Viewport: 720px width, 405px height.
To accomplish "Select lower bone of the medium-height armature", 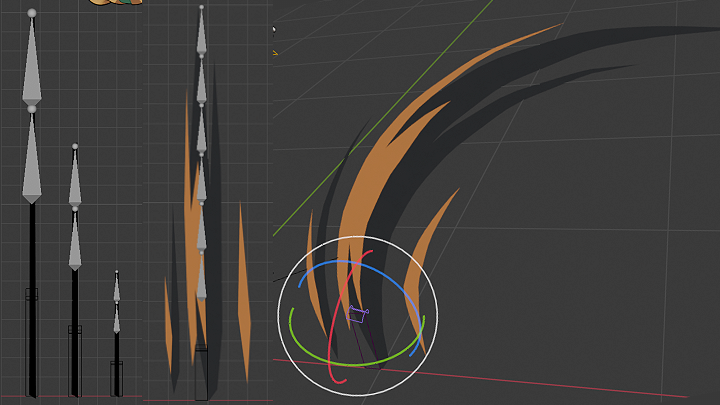I will (75, 239).
